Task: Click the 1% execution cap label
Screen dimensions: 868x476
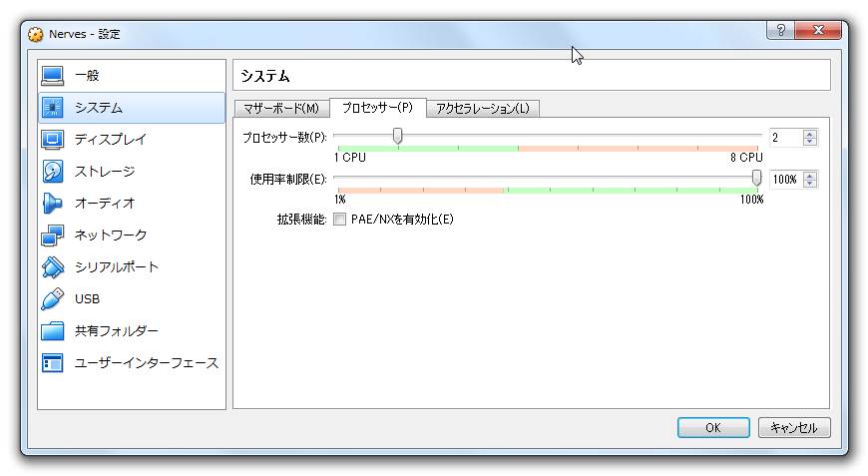Action: pos(340,200)
